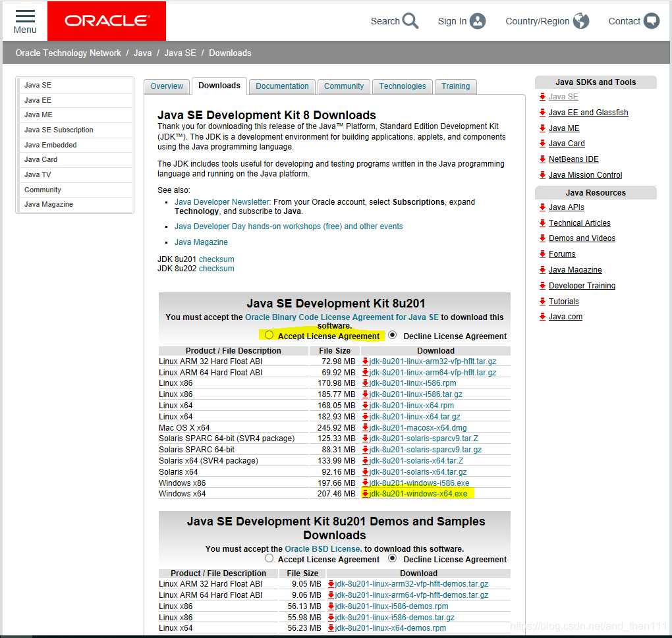
Task: Click download arrow icon beside Java APIs
Action: [x=543, y=207]
